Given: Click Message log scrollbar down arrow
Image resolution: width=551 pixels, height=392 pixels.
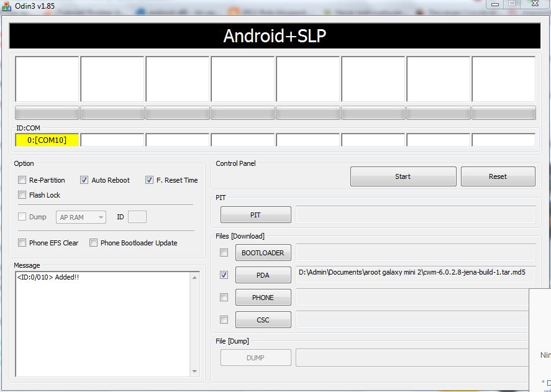Looking at the screenshot, I should [x=194, y=371].
